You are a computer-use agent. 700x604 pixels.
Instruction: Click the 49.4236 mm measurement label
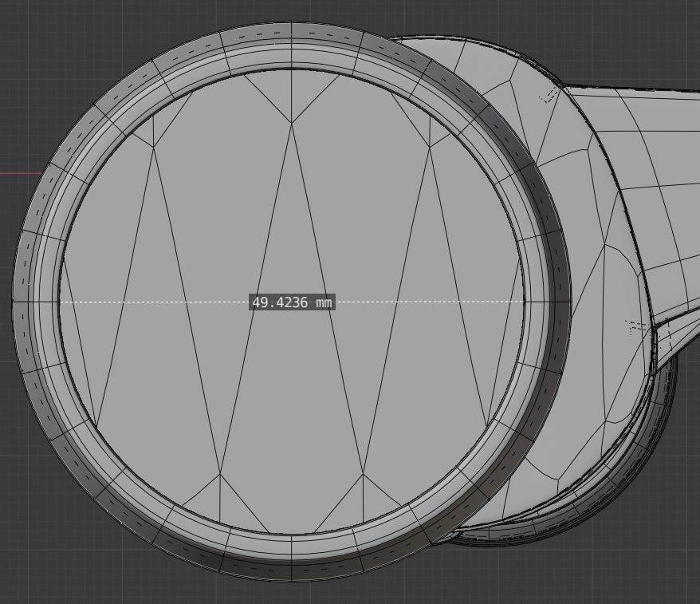(292, 302)
